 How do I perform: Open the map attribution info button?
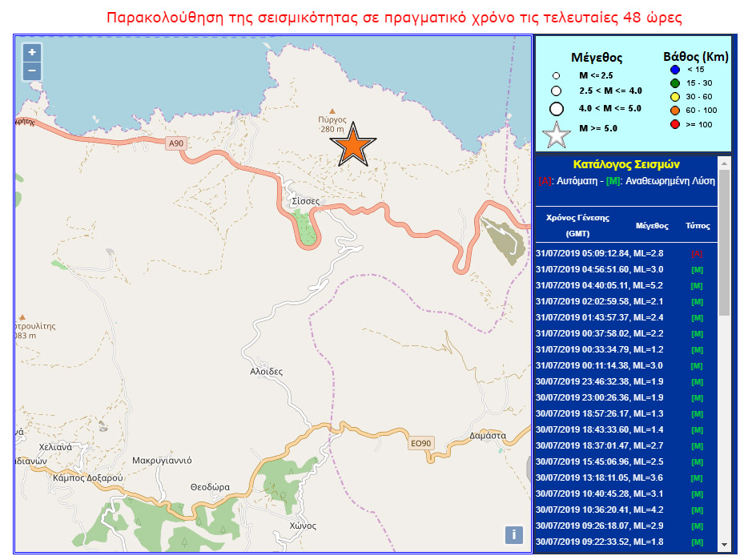pos(514,534)
